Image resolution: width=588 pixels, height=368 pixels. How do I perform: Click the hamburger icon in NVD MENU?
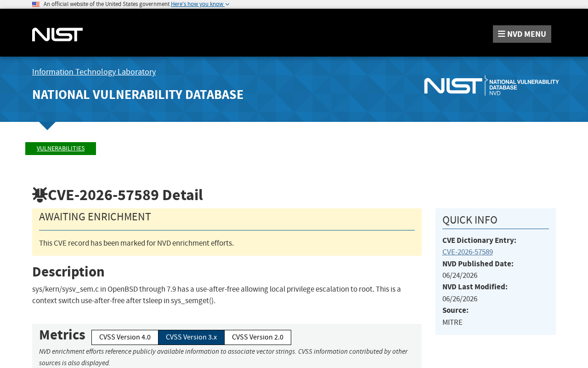pos(502,34)
